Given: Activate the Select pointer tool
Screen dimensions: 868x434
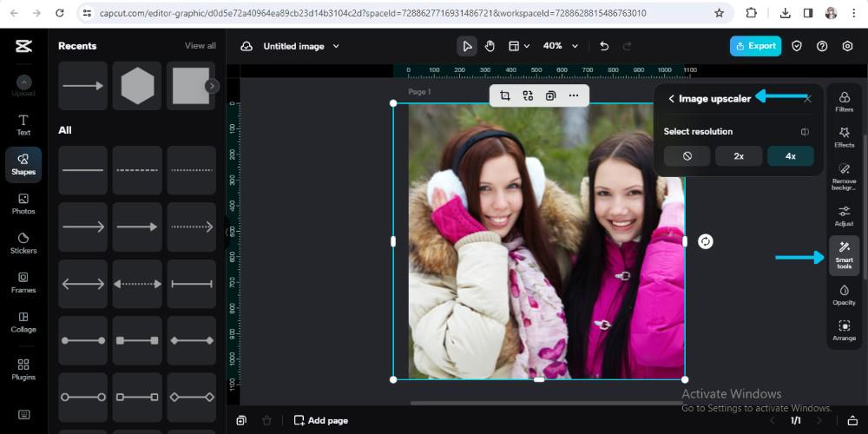Looking at the screenshot, I should click(467, 46).
